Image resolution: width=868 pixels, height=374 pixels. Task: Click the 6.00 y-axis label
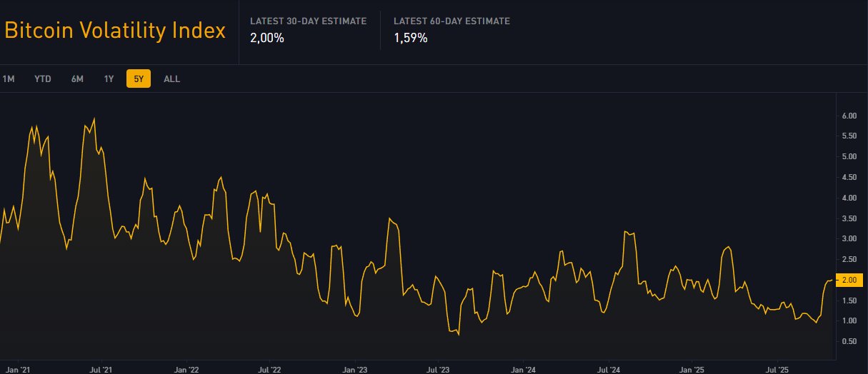click(849, 116)
